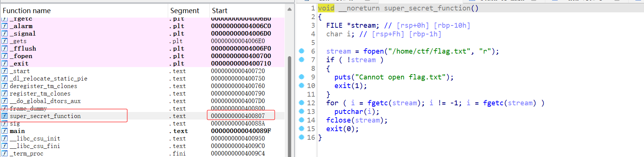Select the function icon beside main
The image size is (644, 157).
click(x=5, y=131)
